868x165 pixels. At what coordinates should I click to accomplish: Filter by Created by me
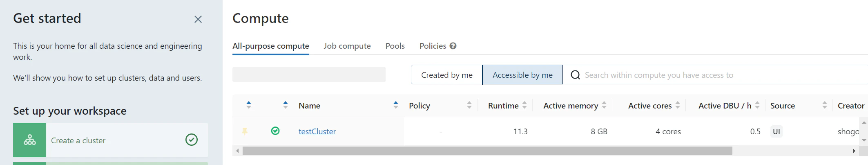coord(447,75)
